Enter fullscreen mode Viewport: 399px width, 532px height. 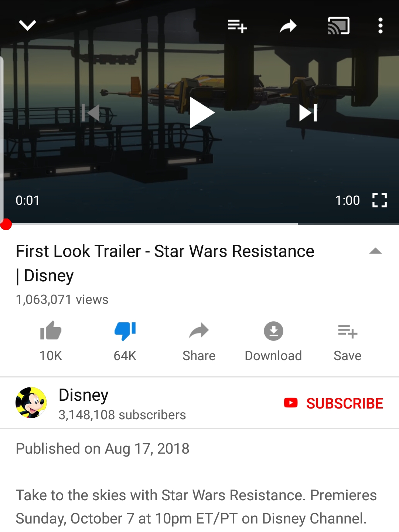(380, 200)
